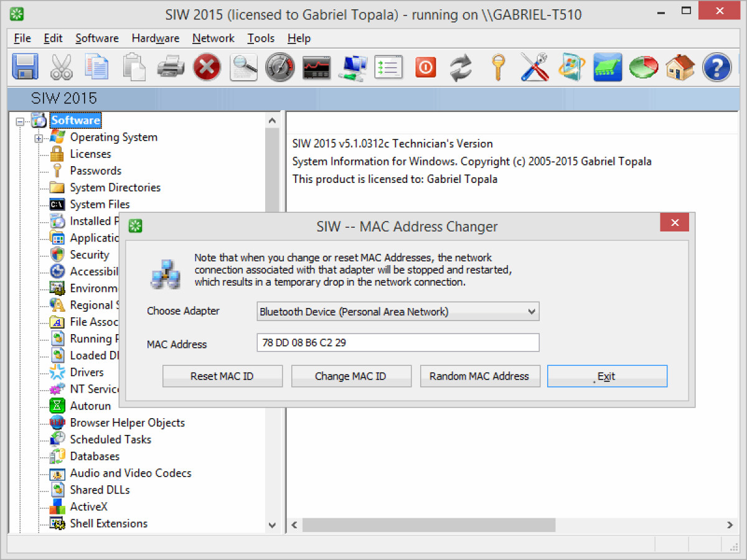Click the MAC Address input field
The width and height of the screenshot is (747, 560).
(398, 343)
